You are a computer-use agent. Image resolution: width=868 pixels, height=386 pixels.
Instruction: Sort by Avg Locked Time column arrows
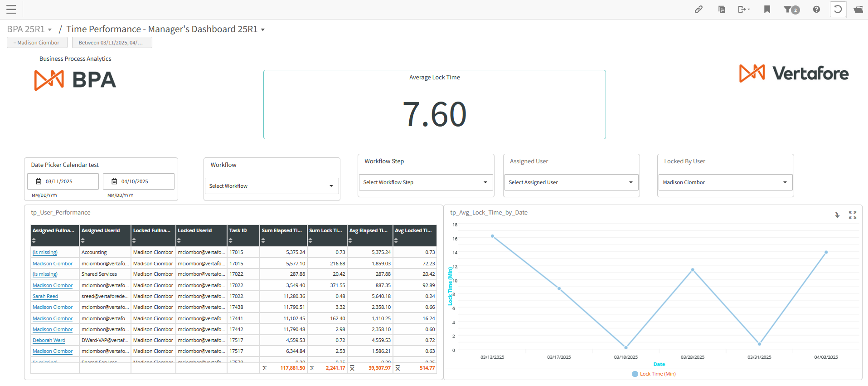[x=396, y=240]
